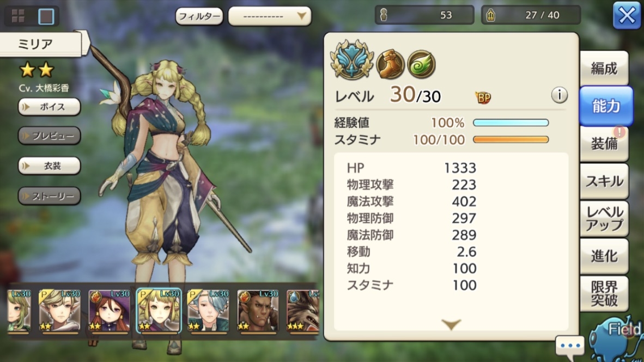Screen dimensions: 644x362
Task: Open the 衣装 costume button
Action: point(49,166)
